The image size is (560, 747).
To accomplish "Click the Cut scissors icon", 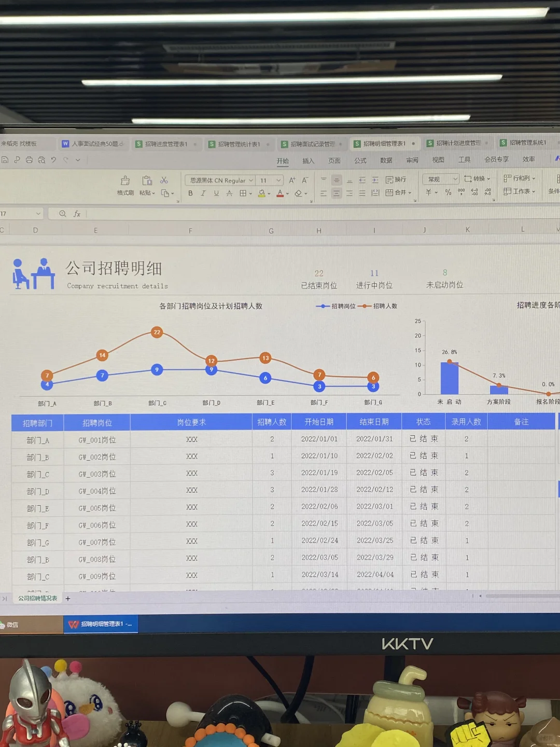I will point(164,180).
